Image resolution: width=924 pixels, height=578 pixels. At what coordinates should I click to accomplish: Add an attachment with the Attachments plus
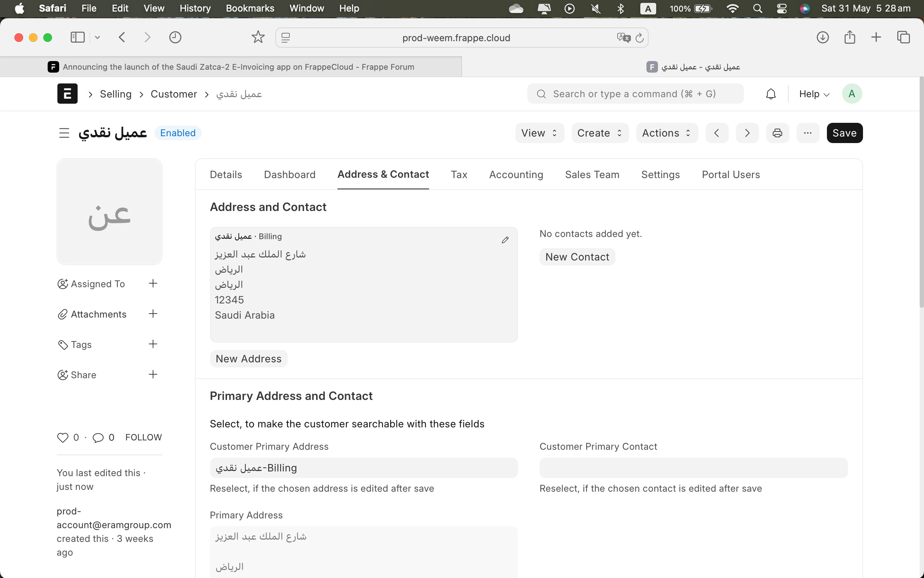click(x=153, y=314)
